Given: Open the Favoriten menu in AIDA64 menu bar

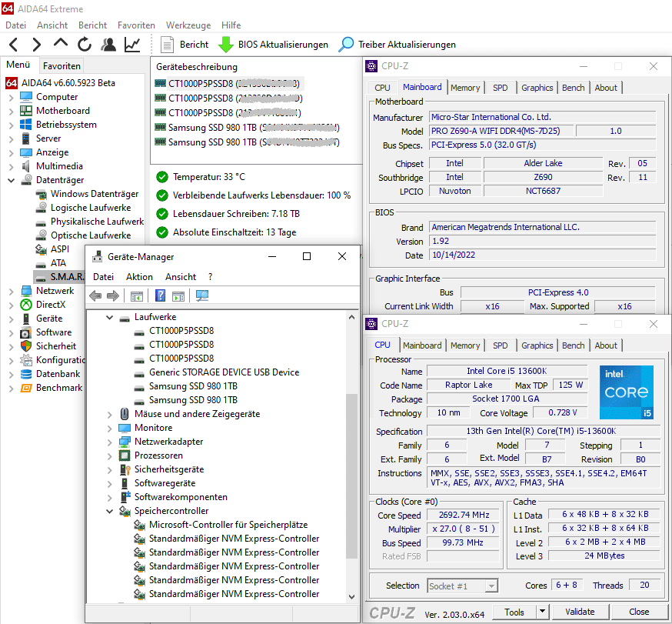Looking at the screenshot, I should (136, 25).
